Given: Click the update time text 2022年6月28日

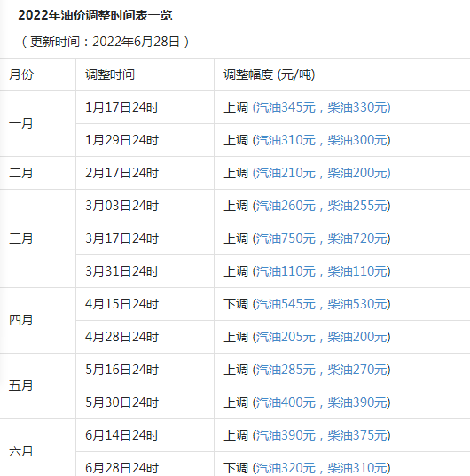Looking at the screenshot, I should [x=136, y=42].
